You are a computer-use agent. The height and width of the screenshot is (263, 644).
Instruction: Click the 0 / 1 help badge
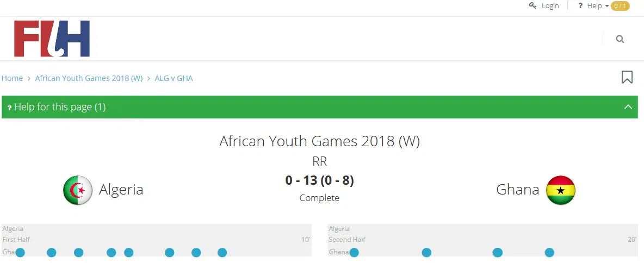click(620, 5)
